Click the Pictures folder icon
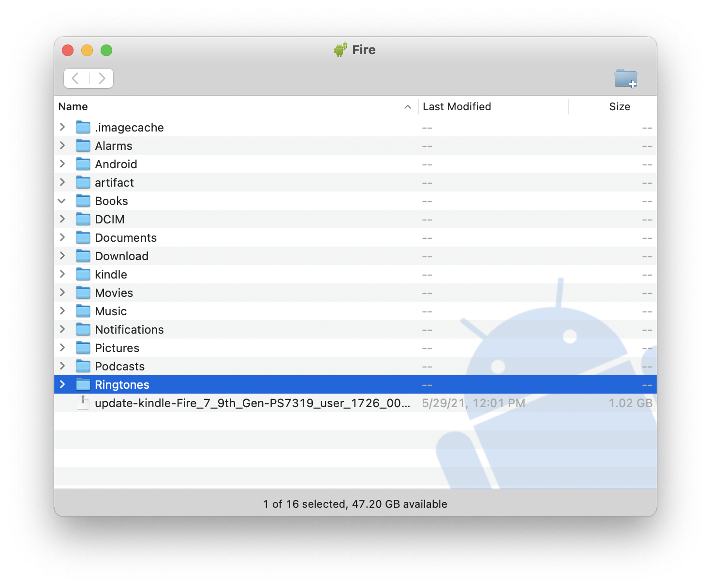This screenshot has width=711, height=588. [x=83, y=348]
